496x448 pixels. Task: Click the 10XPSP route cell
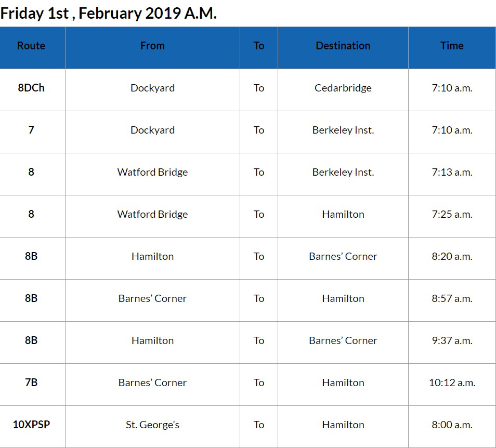31,425
